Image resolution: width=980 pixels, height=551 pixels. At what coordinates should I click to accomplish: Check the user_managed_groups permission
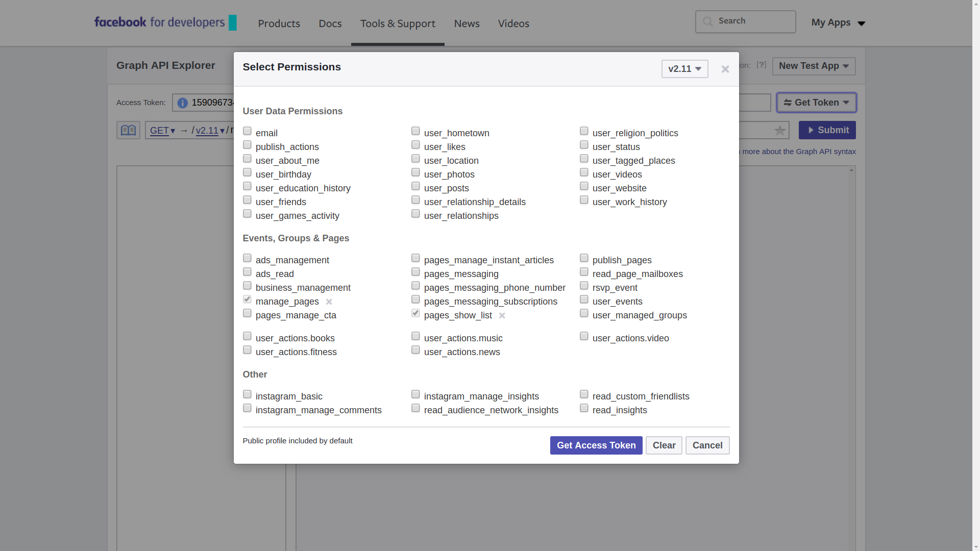584,313
